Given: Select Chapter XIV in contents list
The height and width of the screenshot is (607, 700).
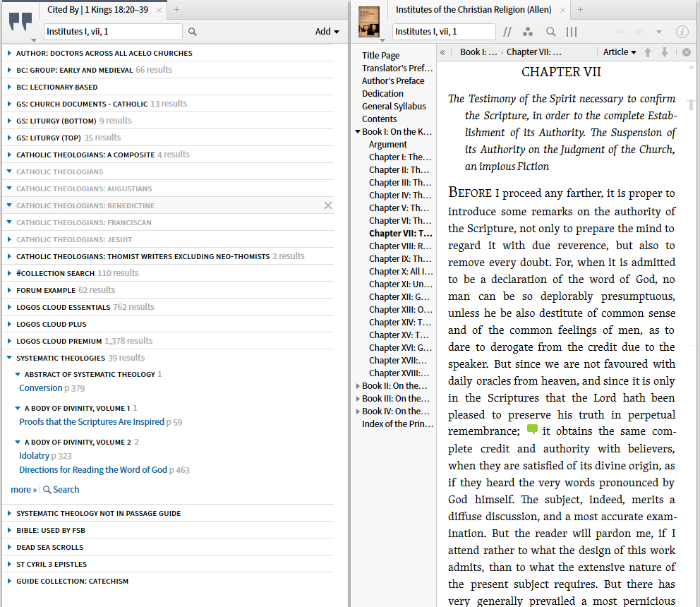Looking at the screenshot, I should (400, 323).
